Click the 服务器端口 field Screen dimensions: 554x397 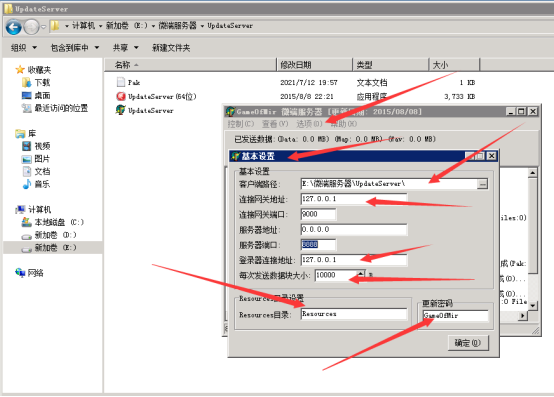pyautogui.click(x=318, y=244)
